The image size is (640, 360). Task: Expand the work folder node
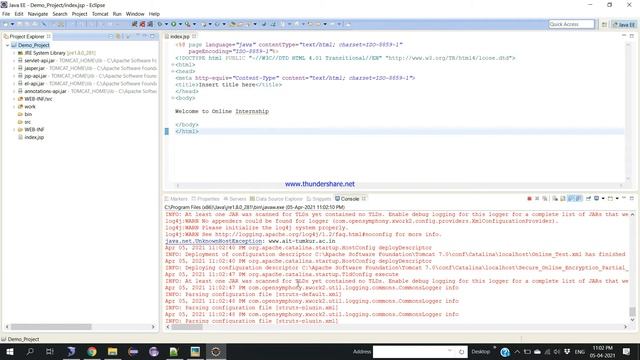[14, 107]
